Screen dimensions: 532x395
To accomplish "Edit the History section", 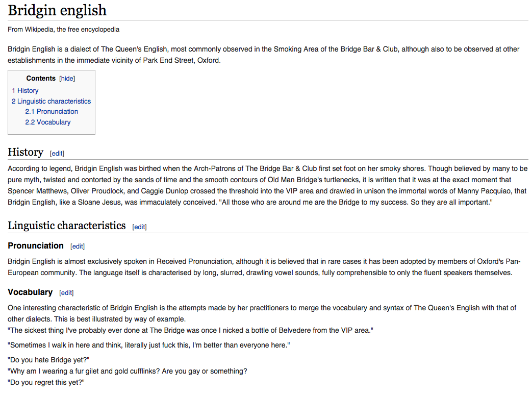I will pyautogui.click(x=57, y=154).
